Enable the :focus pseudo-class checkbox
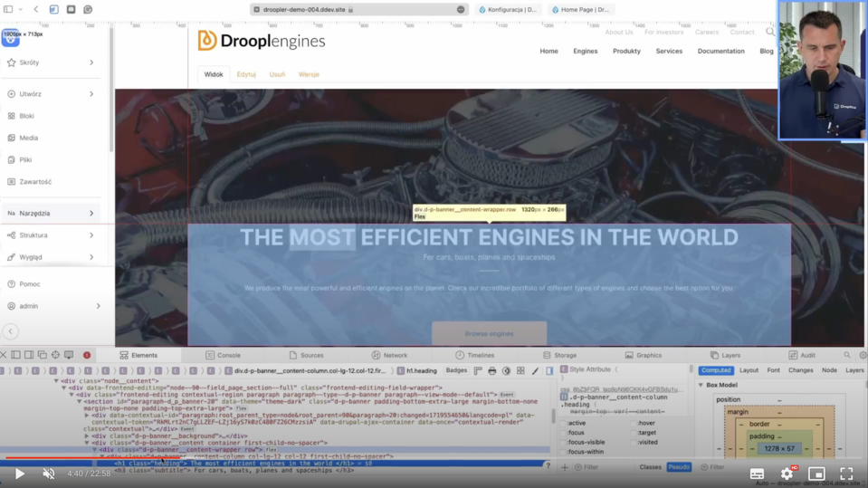The width and height of the screenshot is (868, 488). tap(564, 433)
